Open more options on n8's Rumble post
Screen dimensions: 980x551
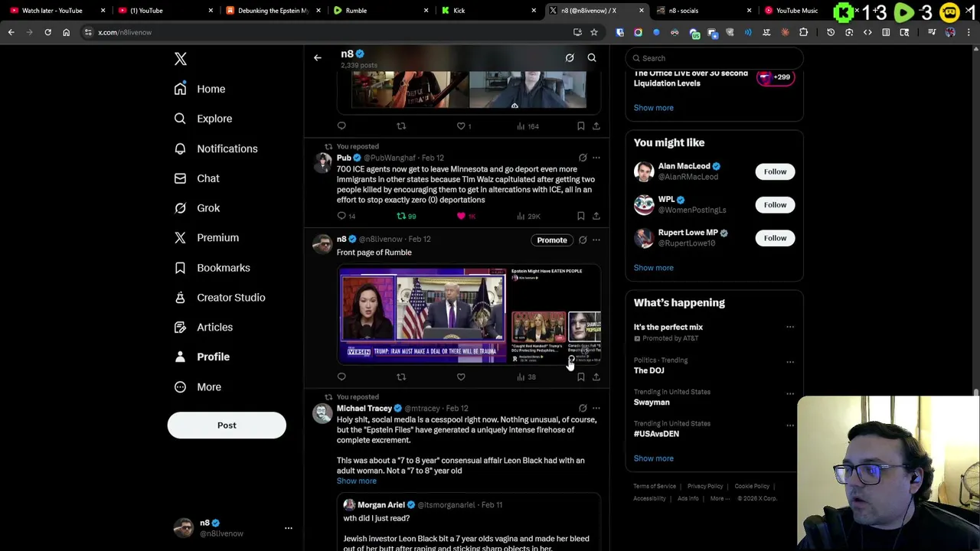(x=596, y=240)
